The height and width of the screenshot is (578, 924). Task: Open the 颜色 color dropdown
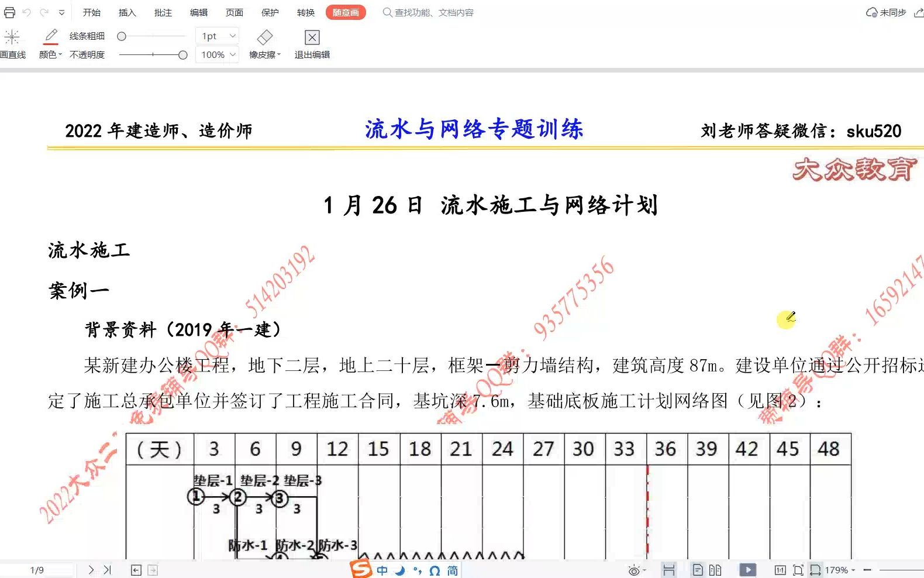click(50, 54)
